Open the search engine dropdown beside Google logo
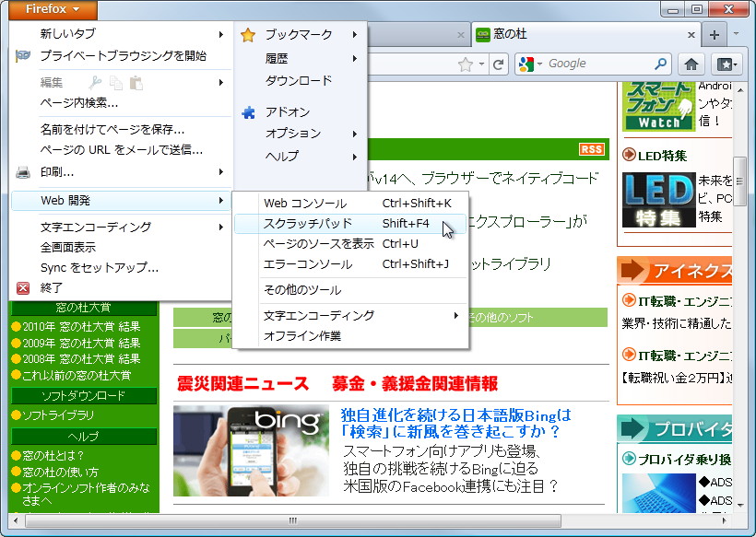The image size is (756, 537). tap(541, 64)
